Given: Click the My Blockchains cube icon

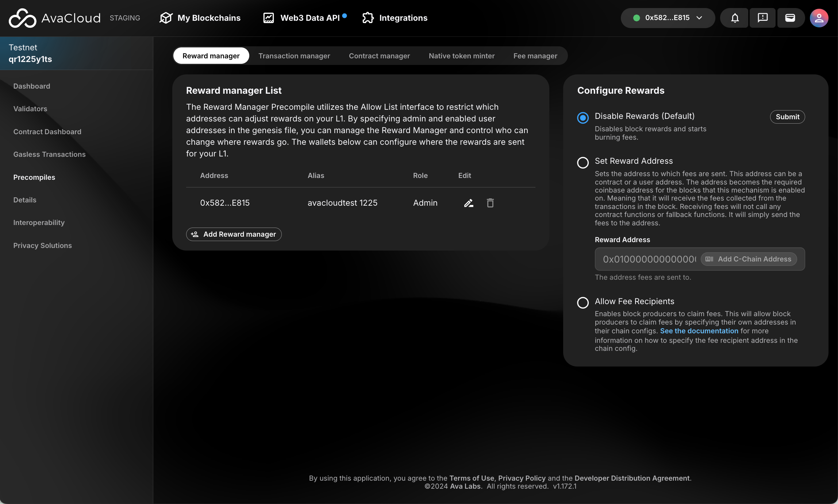Looking at the screenshot, I should [x=166, y=18].
